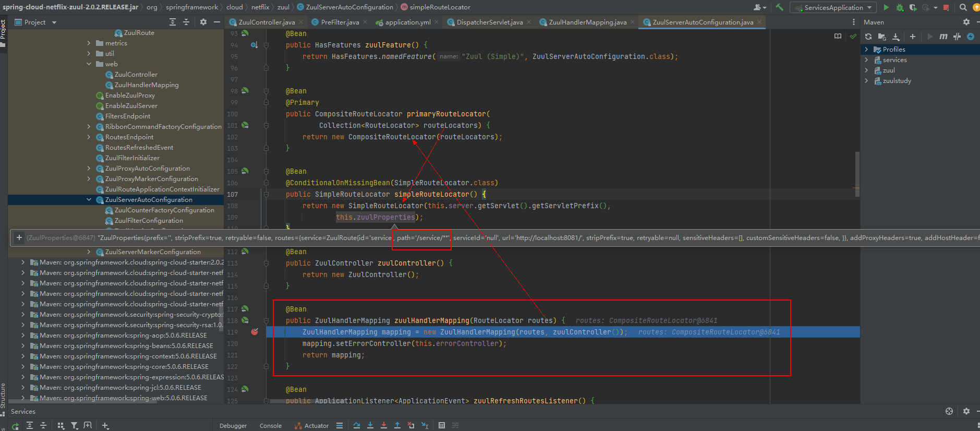Collapse the web folder
This screenshot has height=431, width=980.
pyautogui.click(x=89, y=64)
